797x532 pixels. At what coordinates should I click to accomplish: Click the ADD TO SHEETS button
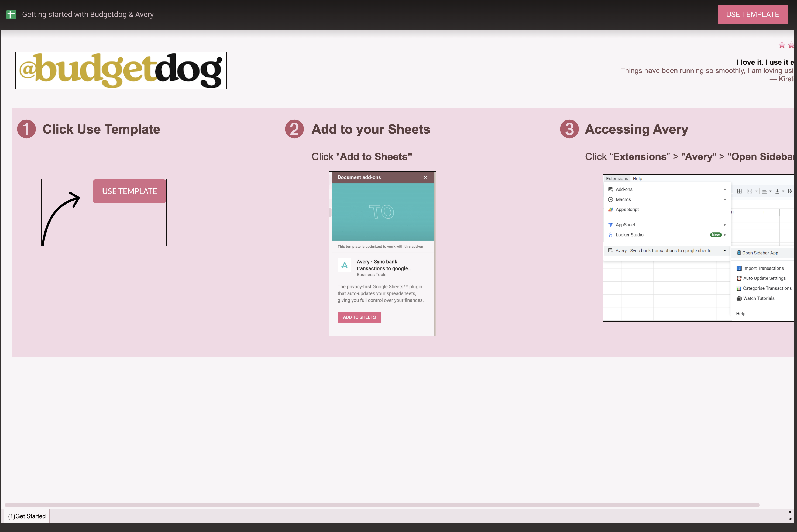[359, 317]
